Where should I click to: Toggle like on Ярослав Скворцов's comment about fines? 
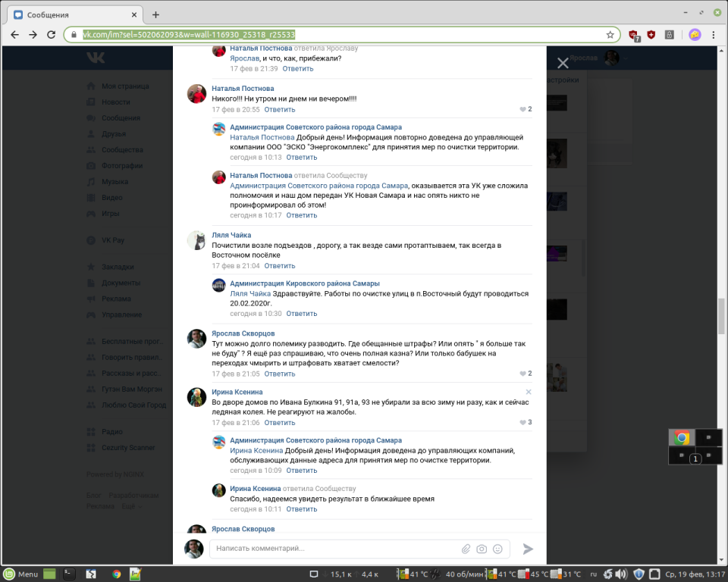(525, 374)
